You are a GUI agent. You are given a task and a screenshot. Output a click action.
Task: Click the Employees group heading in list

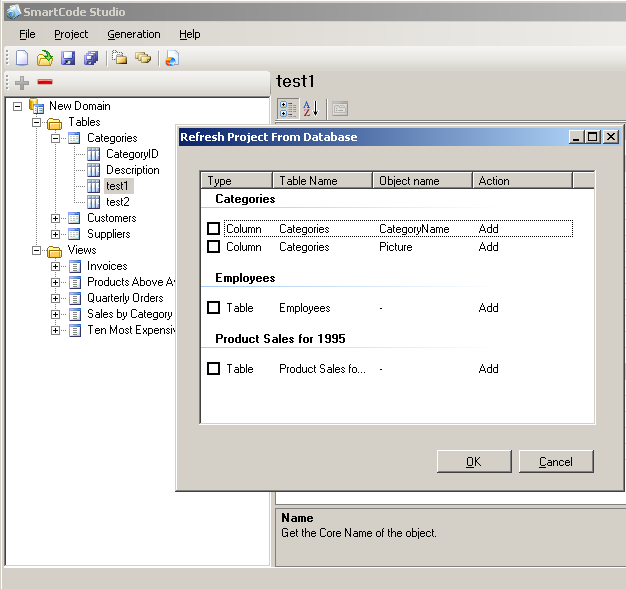pos(245,278)
